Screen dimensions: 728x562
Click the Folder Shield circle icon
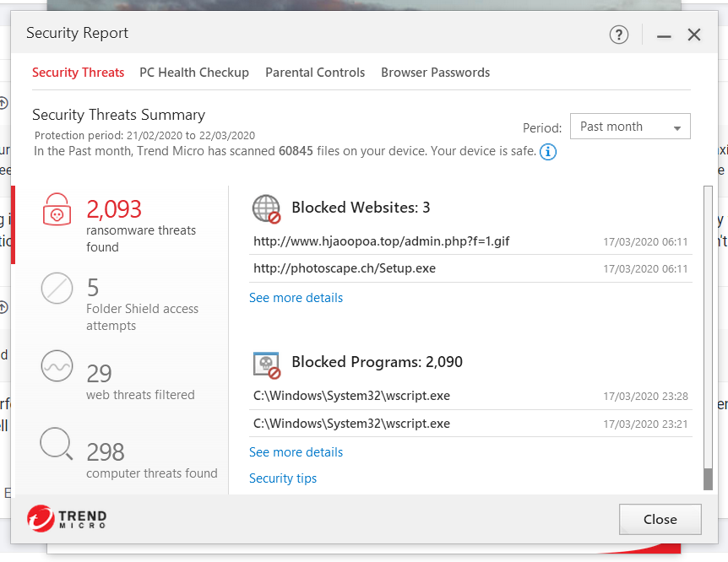coord(57,289)
